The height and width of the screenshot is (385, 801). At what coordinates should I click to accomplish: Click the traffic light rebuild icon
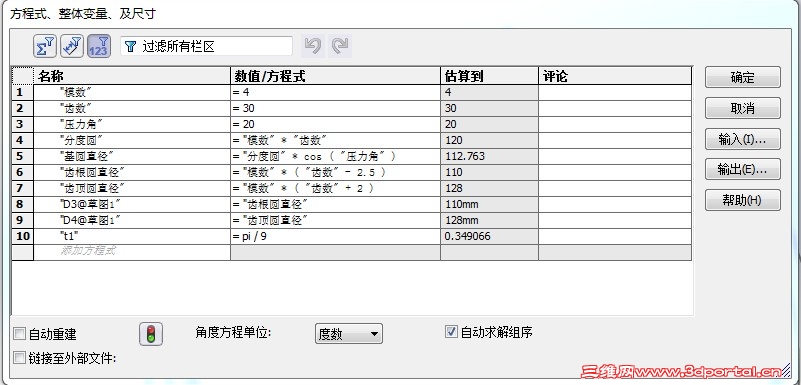point(151,334)
